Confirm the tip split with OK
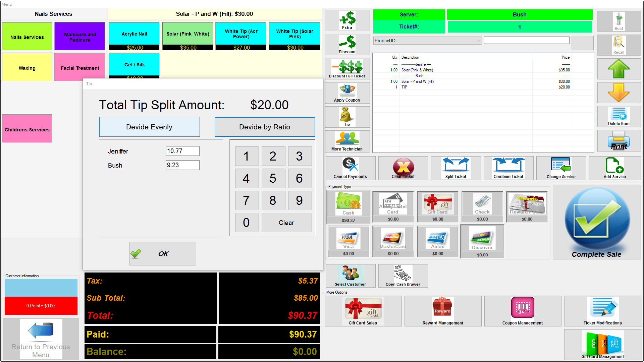644x362 pixels. 163,254
